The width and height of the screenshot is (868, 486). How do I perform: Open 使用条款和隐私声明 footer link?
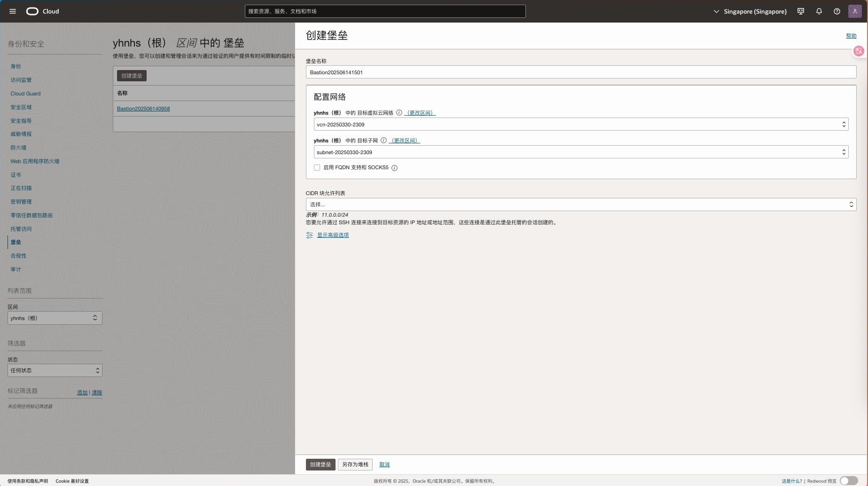(28, 481)
